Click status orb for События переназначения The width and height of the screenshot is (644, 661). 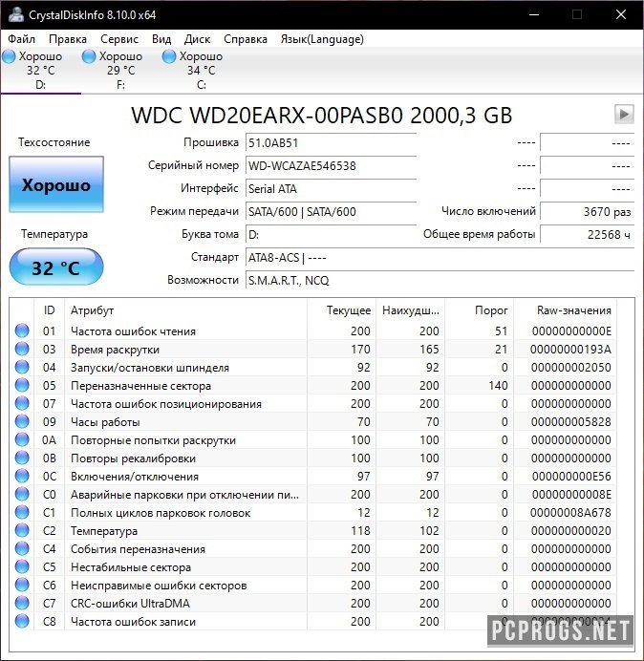coord(22,548)
